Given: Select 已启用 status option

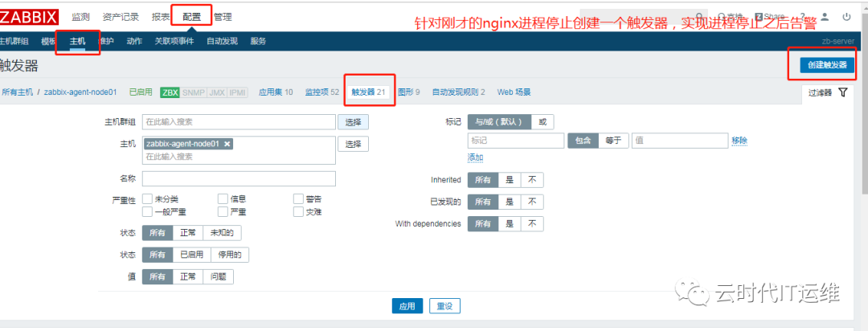Looking at the screenshot, I should tap(191, 255).
